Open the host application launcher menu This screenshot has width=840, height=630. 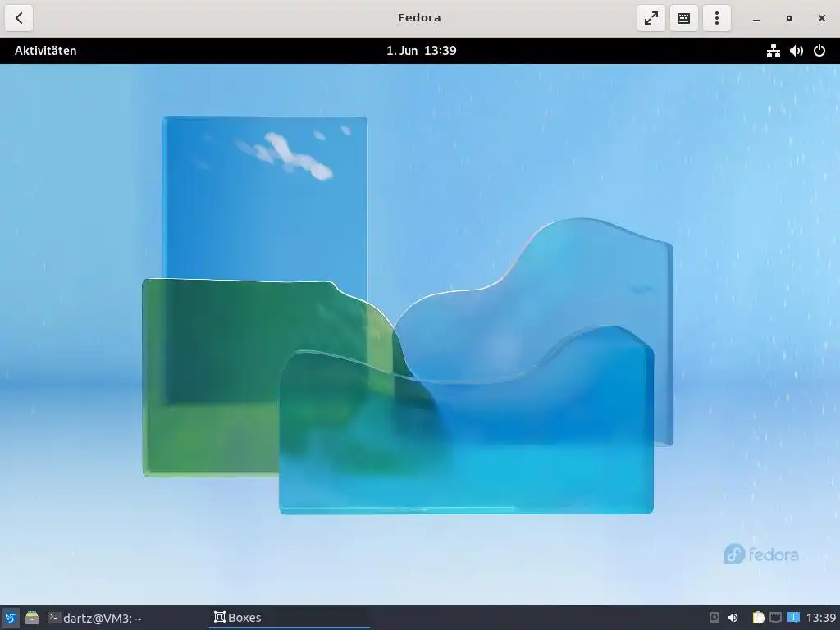[10, 618]
